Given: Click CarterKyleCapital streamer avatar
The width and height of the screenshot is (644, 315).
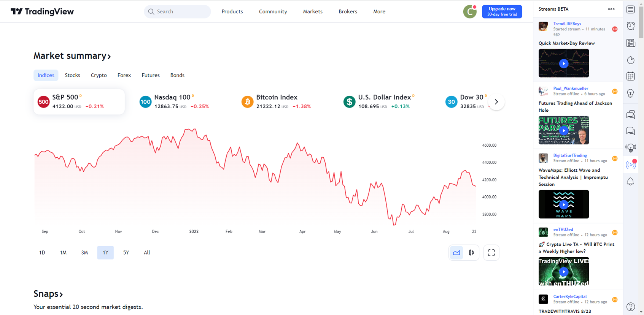Looking at the screenshot, I should [x=543, y=299].
